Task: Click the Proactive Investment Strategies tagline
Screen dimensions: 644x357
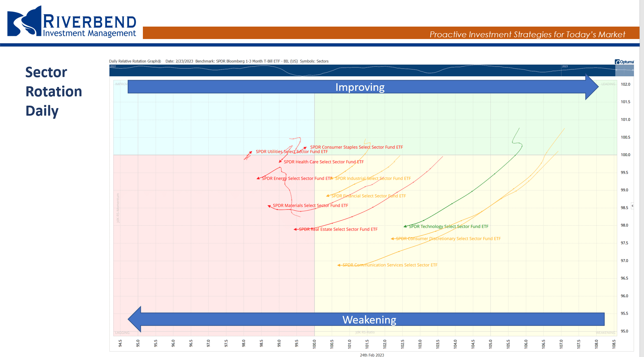Action: [x=527, y=35]
